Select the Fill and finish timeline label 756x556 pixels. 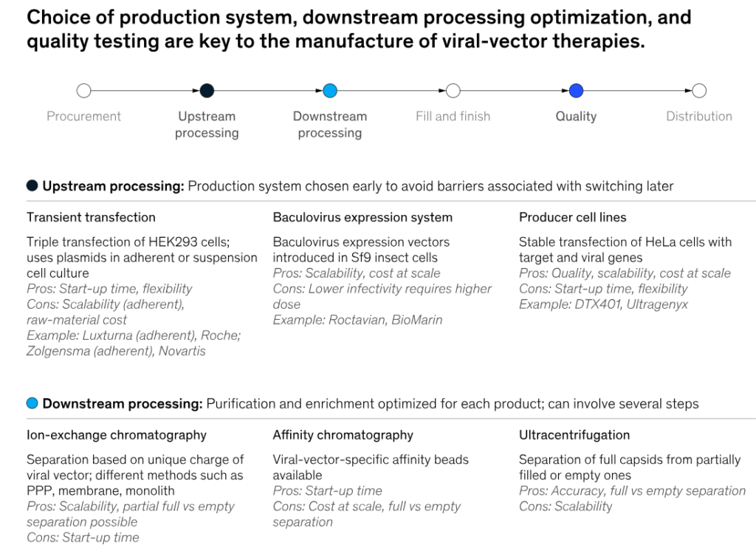coord(453,116)
